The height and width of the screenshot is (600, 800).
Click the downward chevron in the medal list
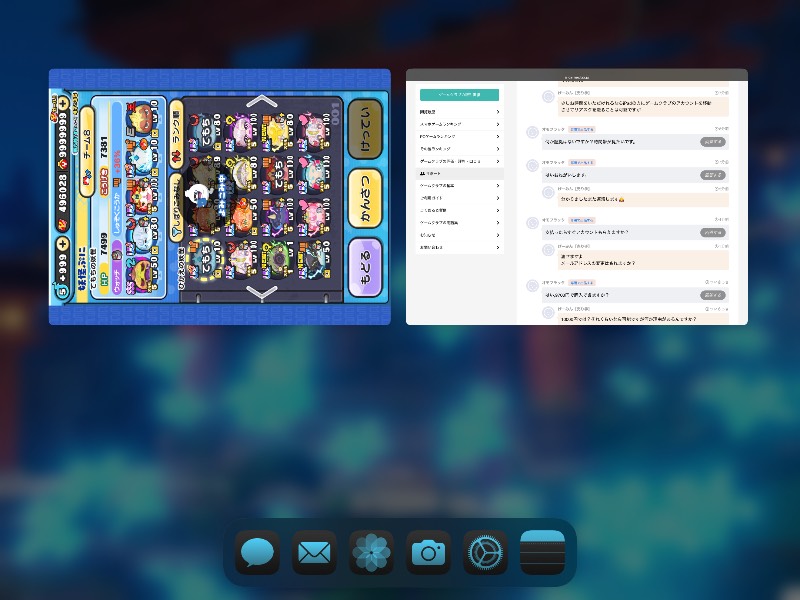261,292
